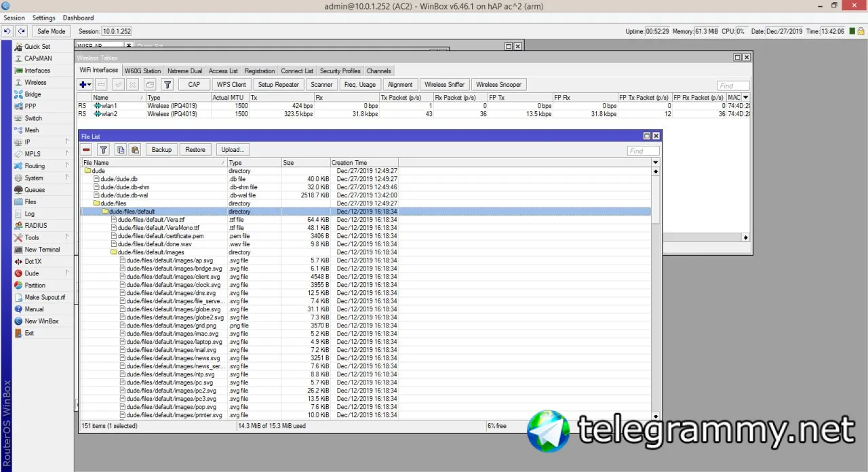Viewport: 868px width, 472px height.
Task: Click Make Supout.rif in the sidebar
Action: point(45,297)
